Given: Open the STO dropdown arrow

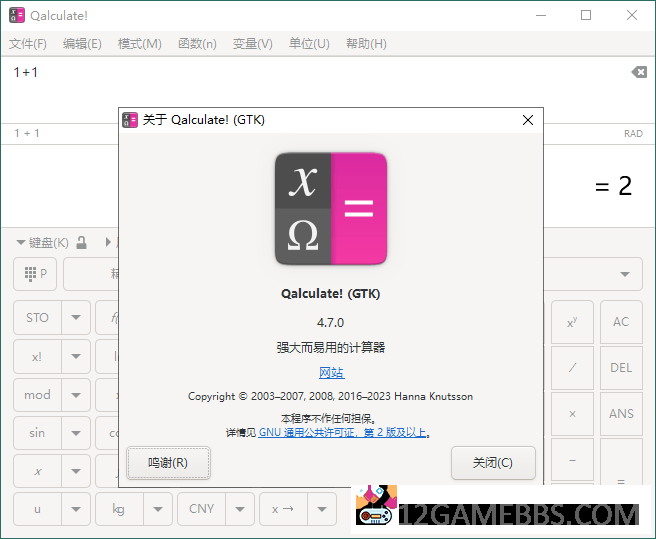Looking at the screenshot, I should 76,318.
